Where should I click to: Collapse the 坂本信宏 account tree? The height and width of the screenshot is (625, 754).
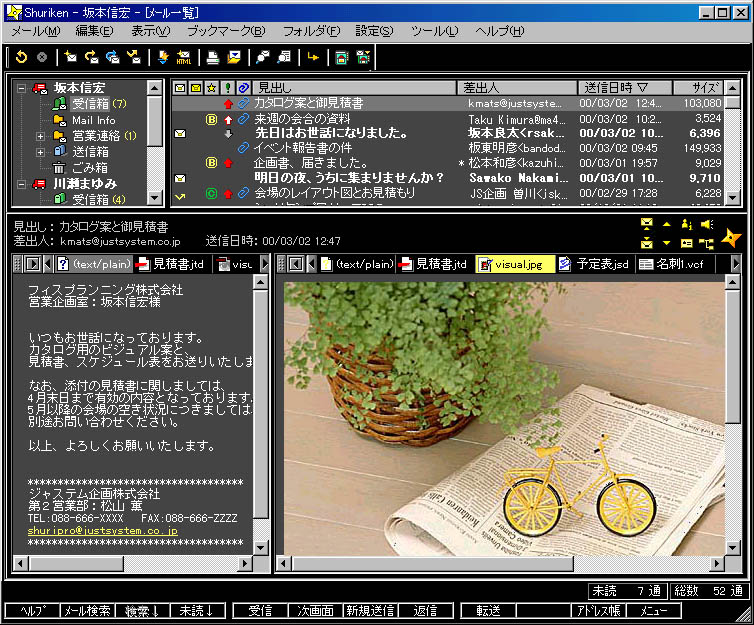click(x=22, y=88)
